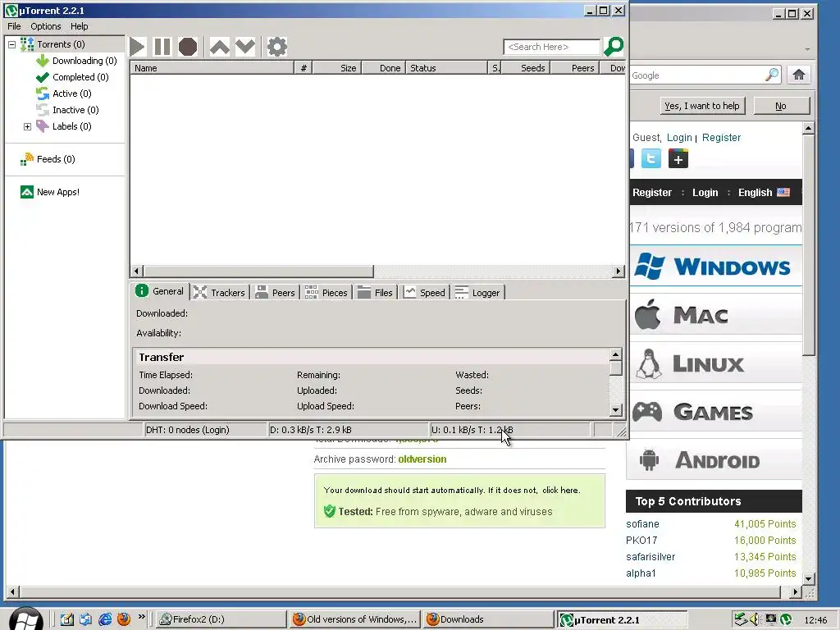
Task: Click the Start torrent play icon
Action: click(137, 47)
